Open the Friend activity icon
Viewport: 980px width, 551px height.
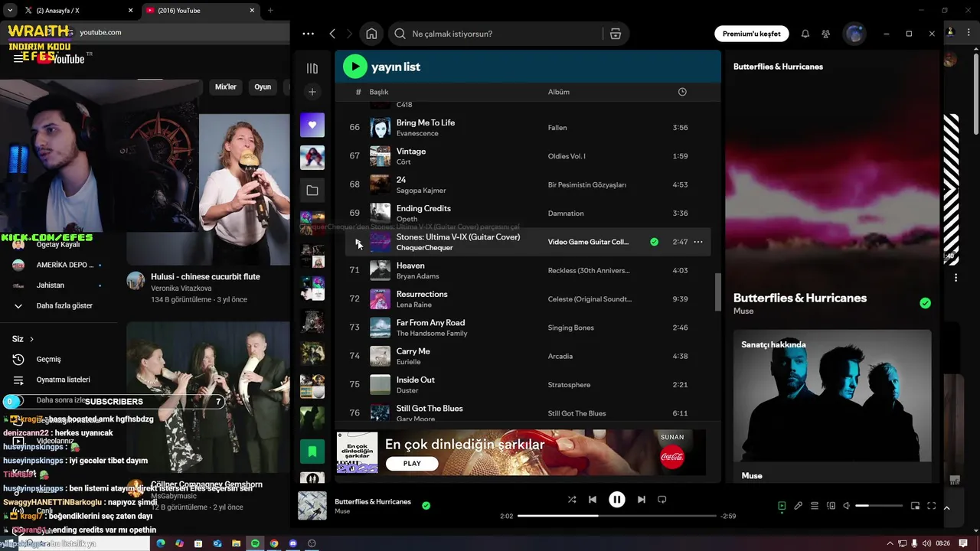(x=825, y=34)
